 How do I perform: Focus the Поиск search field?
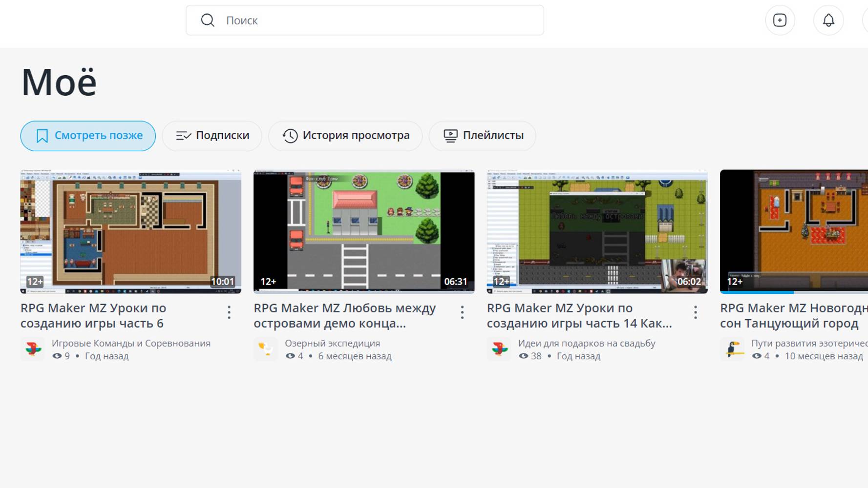point(365,20)
